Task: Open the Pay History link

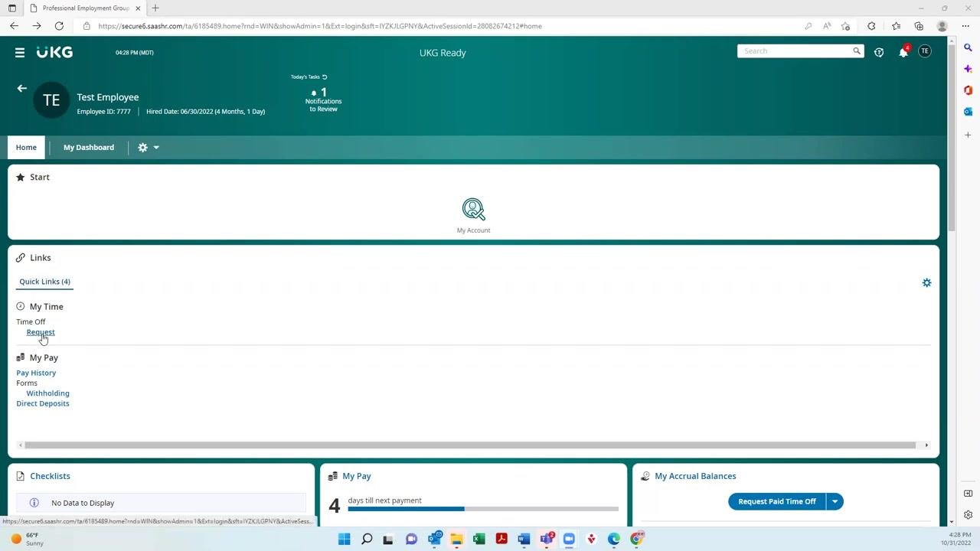Action: coord(36,373)
